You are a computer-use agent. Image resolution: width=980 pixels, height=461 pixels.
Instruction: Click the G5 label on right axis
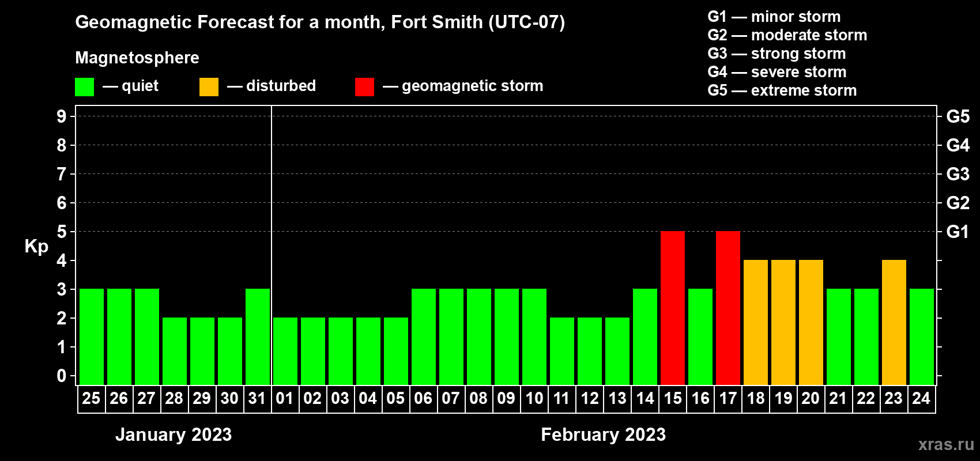pos(958,116)
